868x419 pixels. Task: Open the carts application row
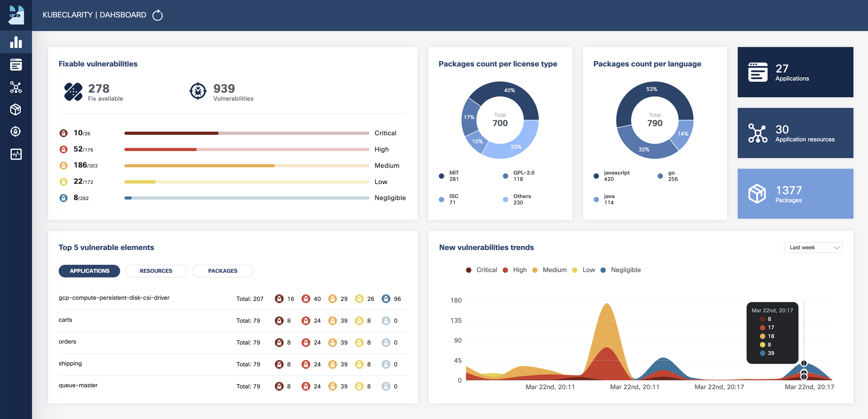(x=232, y=321)
